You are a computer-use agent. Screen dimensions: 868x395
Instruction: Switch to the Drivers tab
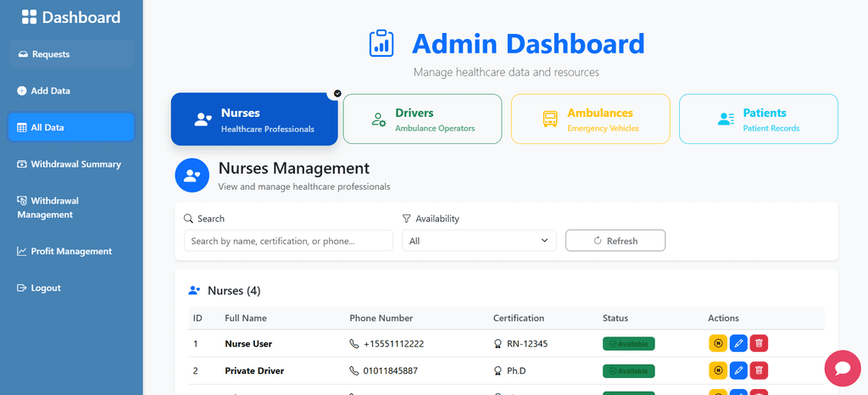coord(421,120)
